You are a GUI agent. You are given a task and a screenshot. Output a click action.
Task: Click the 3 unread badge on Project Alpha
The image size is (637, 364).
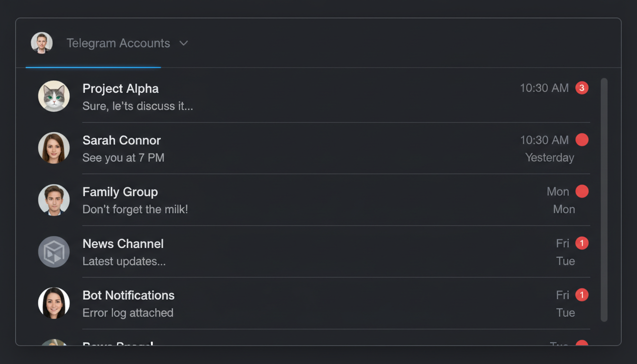(582, 88)
